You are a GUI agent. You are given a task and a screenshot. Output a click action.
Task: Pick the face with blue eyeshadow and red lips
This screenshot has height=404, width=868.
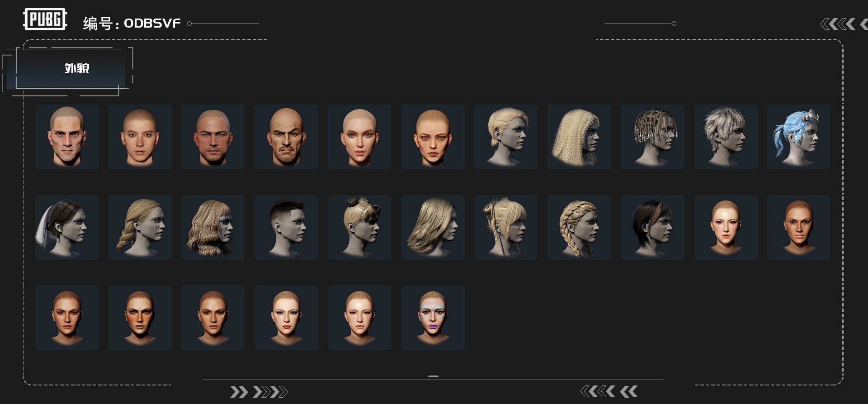pos(287,318)
